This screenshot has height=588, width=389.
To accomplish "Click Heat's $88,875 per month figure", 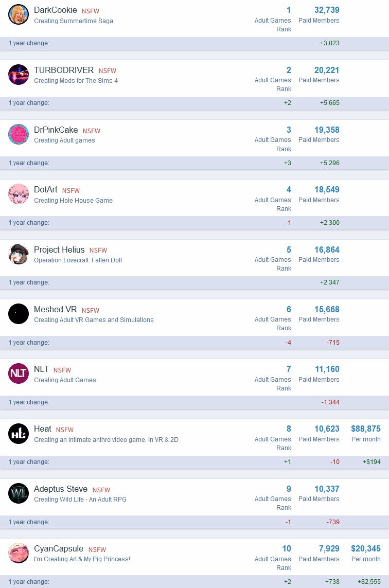I will pos(366,429).
